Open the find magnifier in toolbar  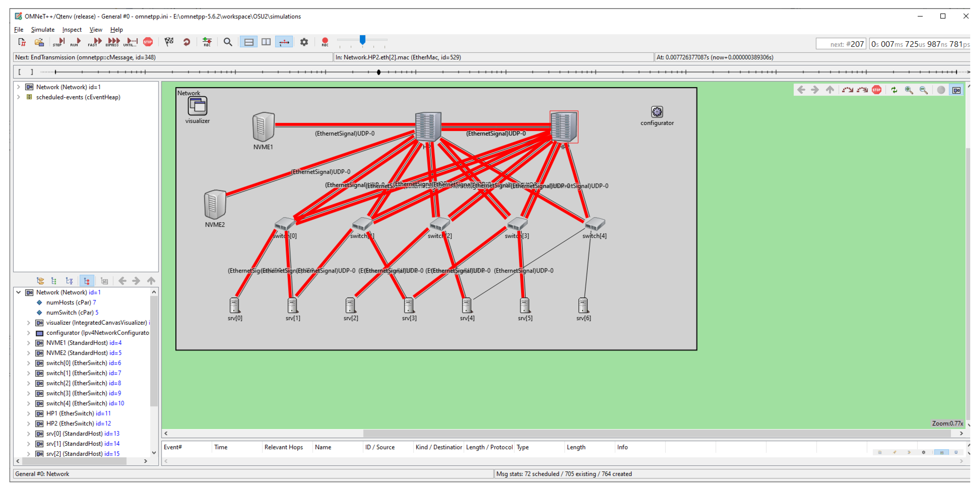[x=227, y=42]
